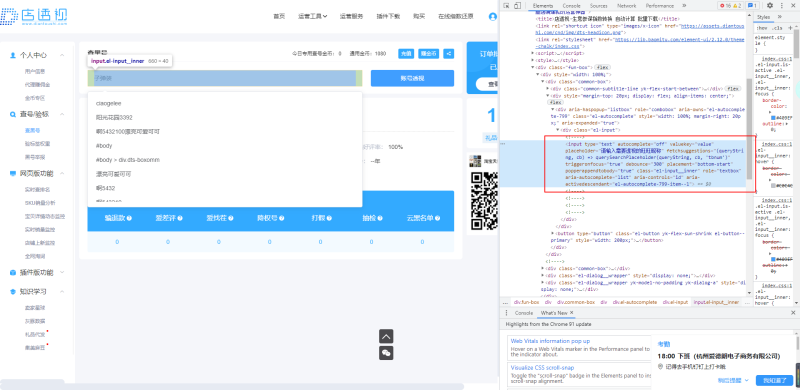The image size is (800, 390).
Task: Open 礼品代发 in the sidebar
Action: (x=35, y=334)
